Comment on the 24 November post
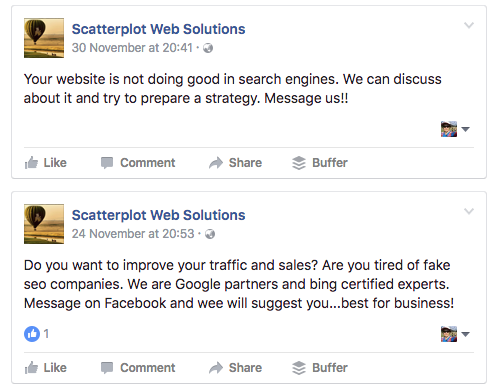 pyautogui.click(x=138, y=368)
